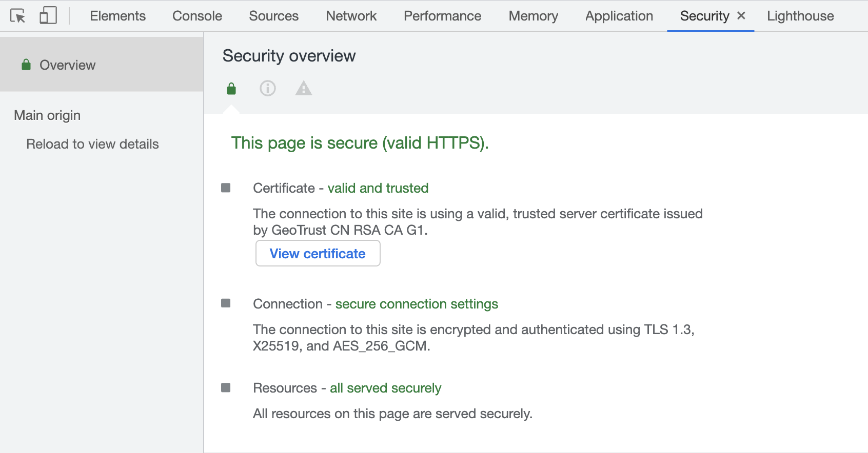Screen dimensions: 868x453
Task: Open the Performance tab
Action: [442, 16]
